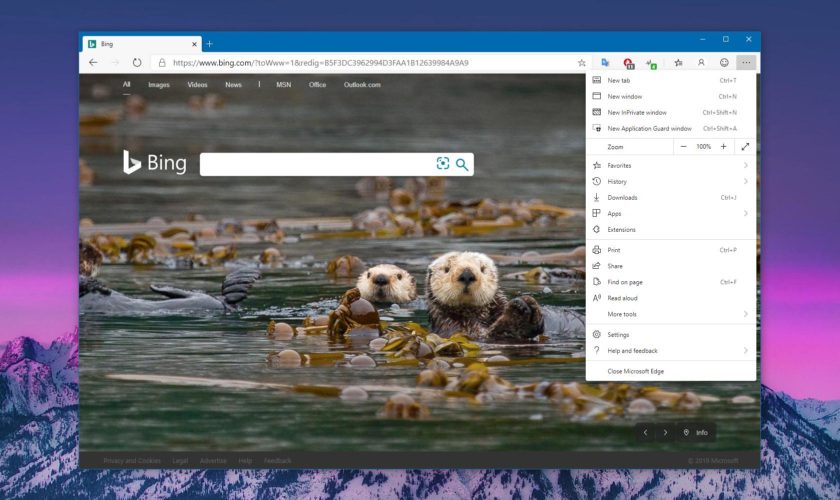Click inside the Bing search box
Image resolution: width=840 pixels, height=500 pixels.
[x=315, y=164]
